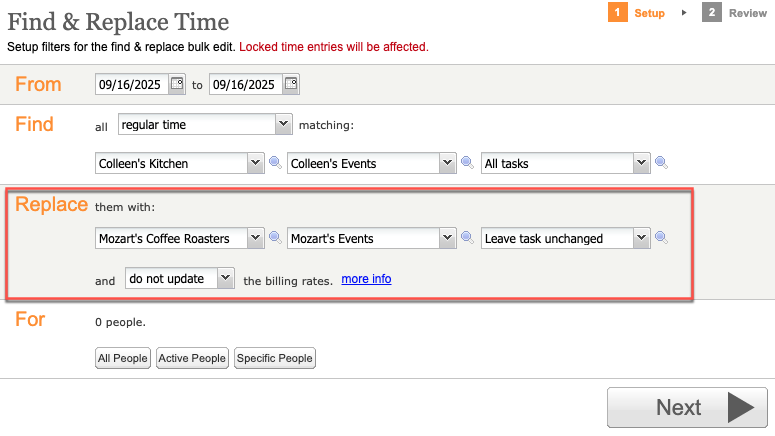Open the do not update billing dropdown

180,278
